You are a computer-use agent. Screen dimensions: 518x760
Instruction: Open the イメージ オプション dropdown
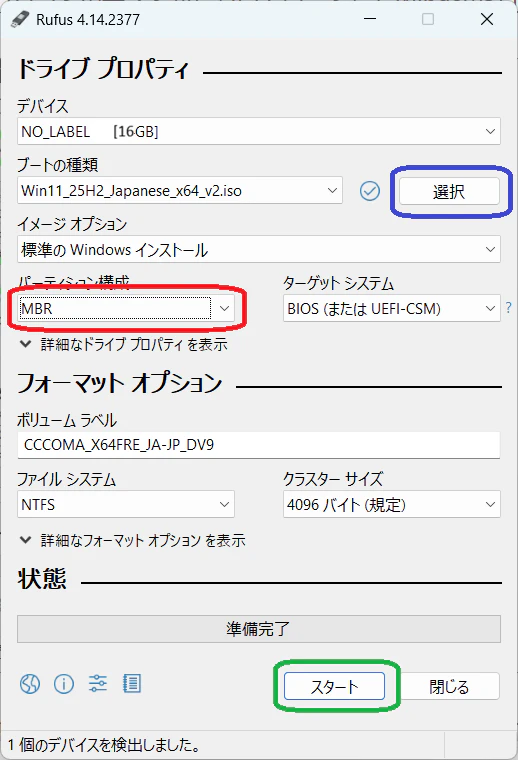(x=259, y=250)
